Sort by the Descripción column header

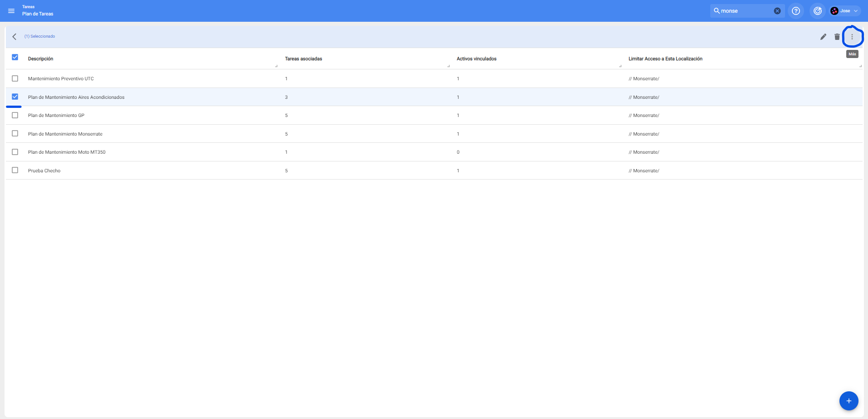click(x=41, y=59)
